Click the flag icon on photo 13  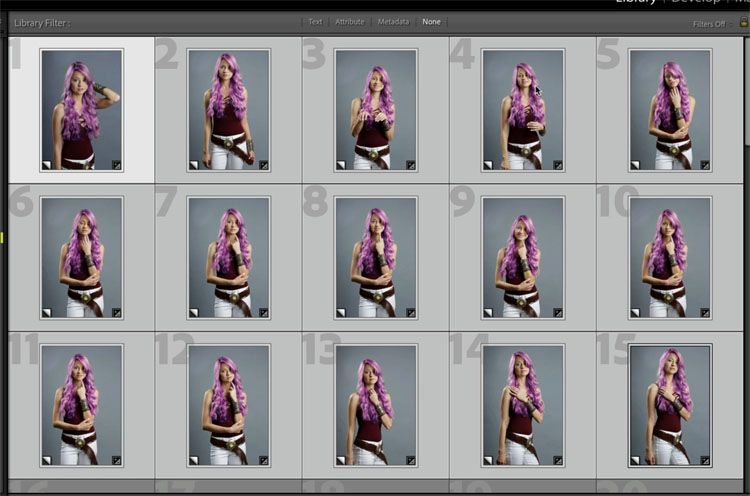(x=341, y=461)
